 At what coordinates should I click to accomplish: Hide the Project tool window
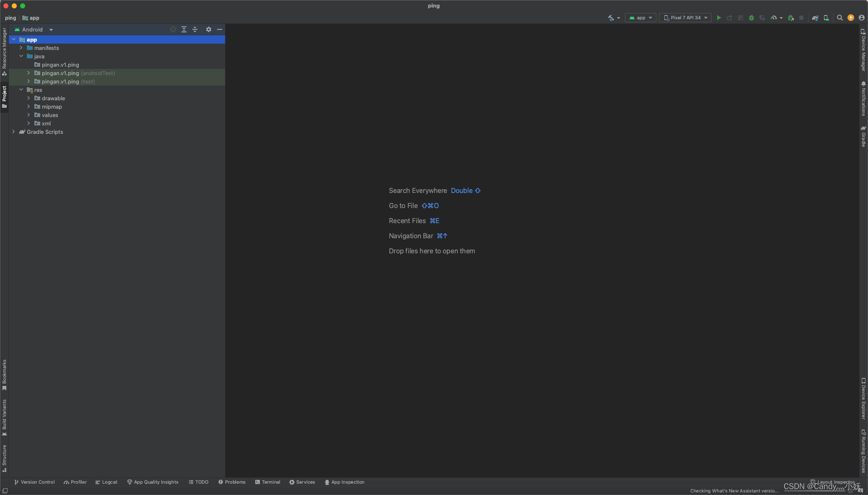220,29
